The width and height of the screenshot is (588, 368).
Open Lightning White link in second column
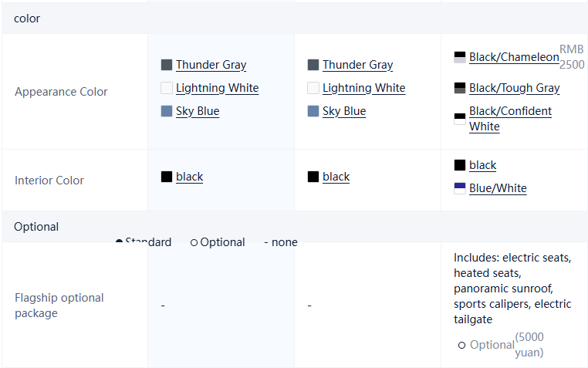point(363,88)
